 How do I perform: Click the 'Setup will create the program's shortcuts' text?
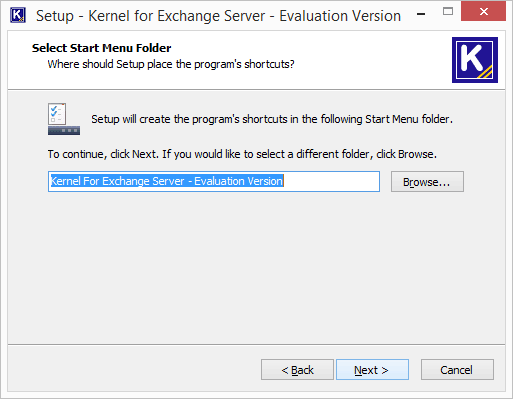pos(272,119)
